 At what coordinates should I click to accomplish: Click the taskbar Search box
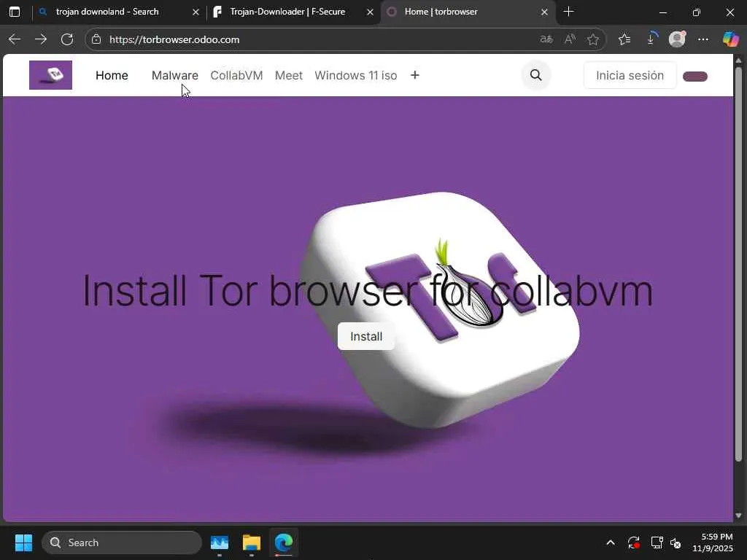tap(122, 542)
